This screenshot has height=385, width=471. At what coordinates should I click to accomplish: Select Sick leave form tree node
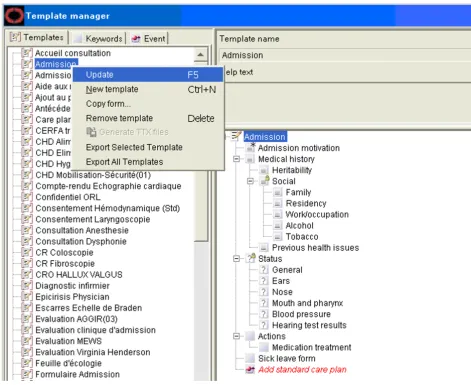287,359
